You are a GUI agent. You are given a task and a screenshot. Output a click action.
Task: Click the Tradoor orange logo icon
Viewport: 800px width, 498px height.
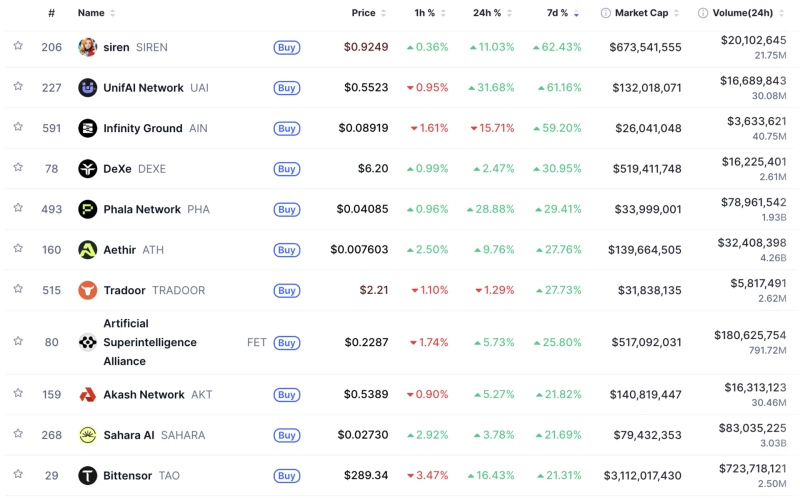[x=88, y=290]
